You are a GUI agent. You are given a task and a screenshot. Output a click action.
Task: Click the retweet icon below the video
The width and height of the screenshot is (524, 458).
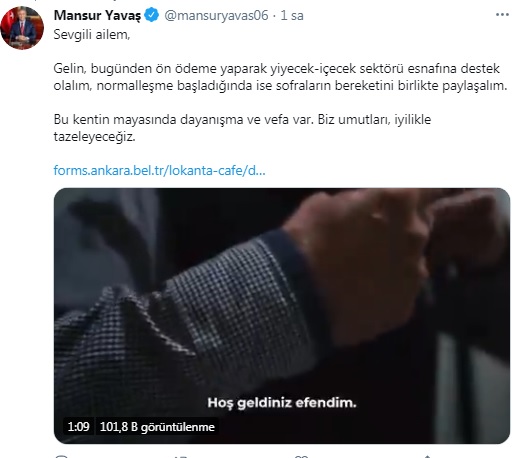(180, 456)
